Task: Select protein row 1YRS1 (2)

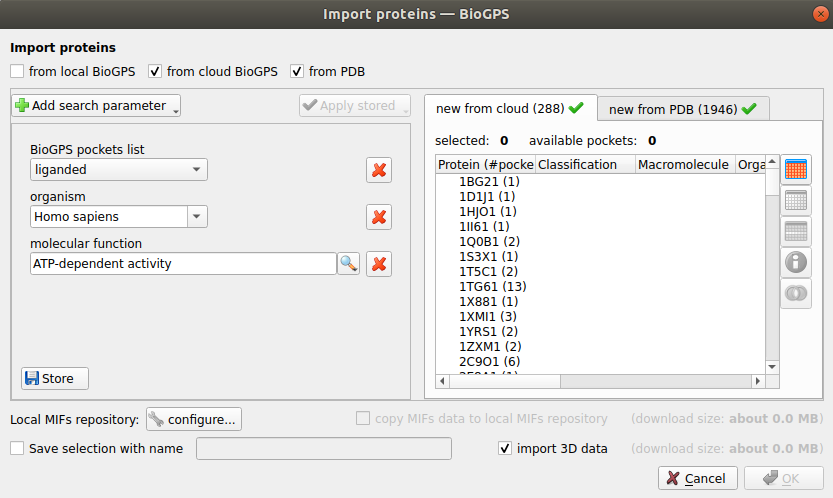Action: 488,332
